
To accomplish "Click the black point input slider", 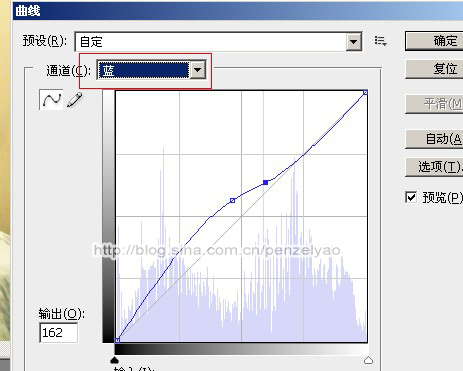I will point(114,360).
